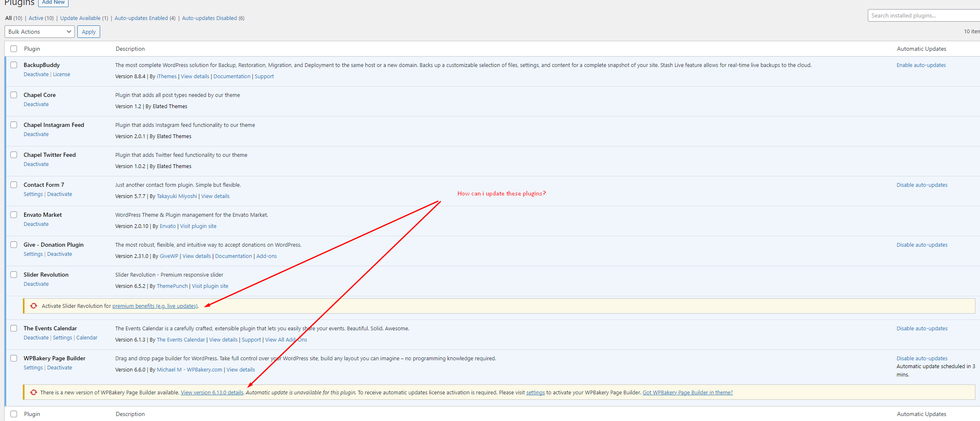
Task: Deactivate the Chapel Core plugin
Action: [36, 104]
